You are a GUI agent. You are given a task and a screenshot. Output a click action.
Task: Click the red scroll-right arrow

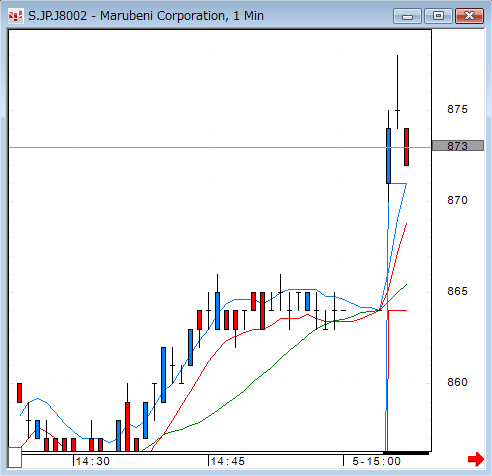point(476,459)
